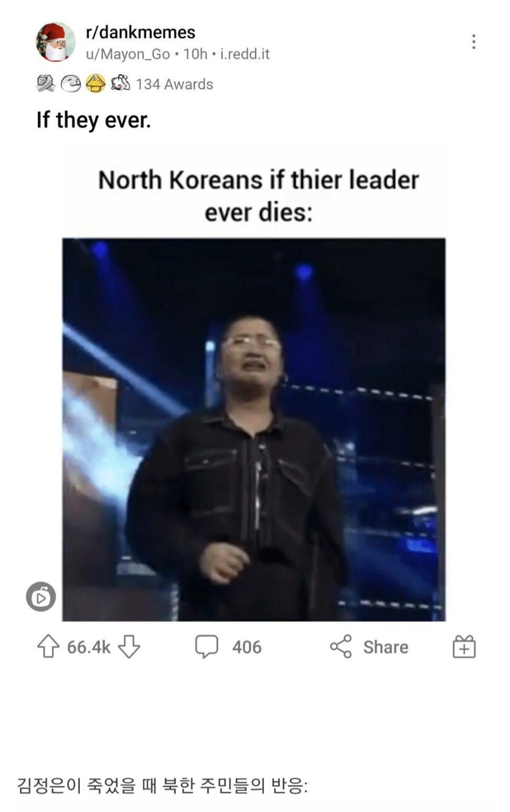Open the crying person meme image

[254, 429]
